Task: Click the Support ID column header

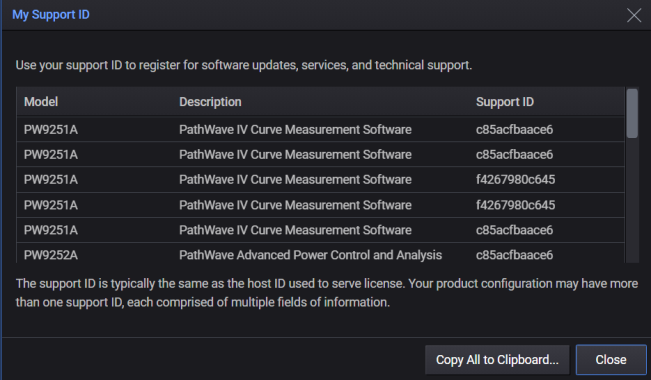Action: point(505,102)
